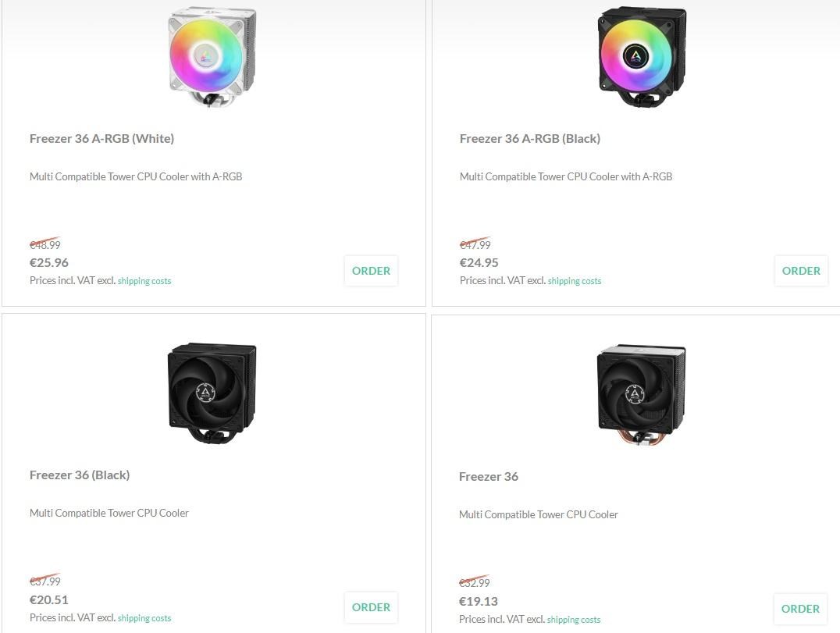View shipping costs under the €20.51 price
The image size is (840, 633).
point(144,618)
